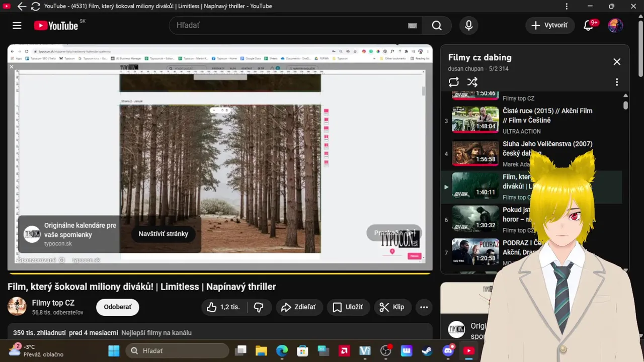Open PODRAZ video thumbnail in playlist
This screenshot has width=644, height=362.
(x=475, y=251)
